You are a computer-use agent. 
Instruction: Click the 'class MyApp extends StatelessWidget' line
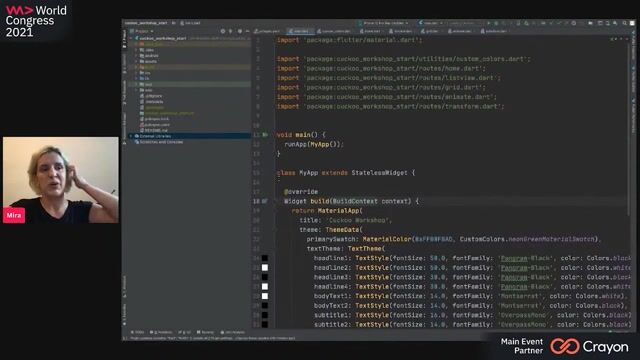click(346, 173)
